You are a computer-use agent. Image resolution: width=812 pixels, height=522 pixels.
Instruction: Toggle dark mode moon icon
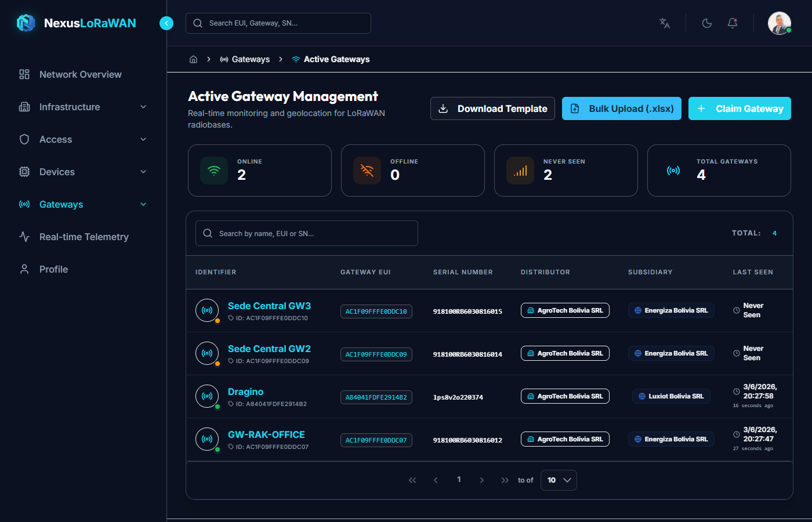coord(707,23)
